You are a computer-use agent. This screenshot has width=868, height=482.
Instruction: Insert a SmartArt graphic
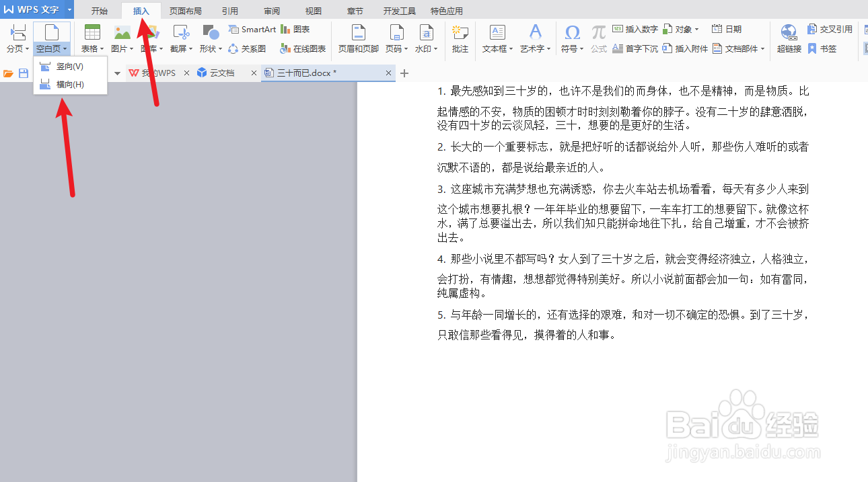[x=252, y=30]
